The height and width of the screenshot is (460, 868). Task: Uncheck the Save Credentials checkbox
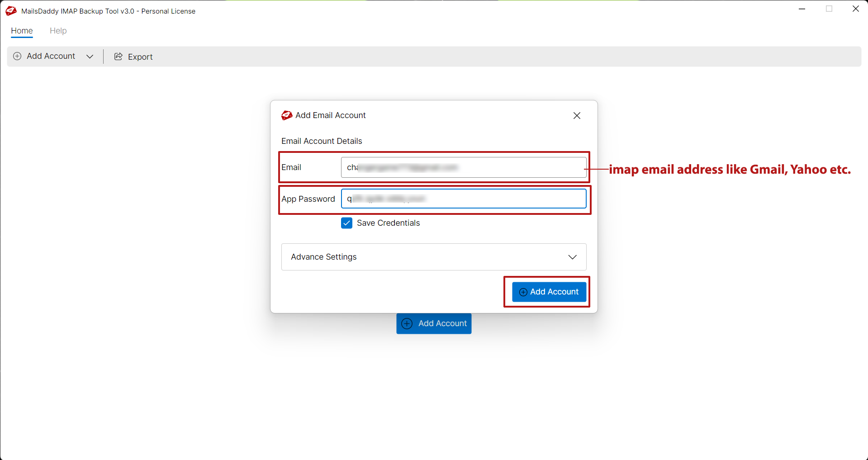(x=346, y=223)
